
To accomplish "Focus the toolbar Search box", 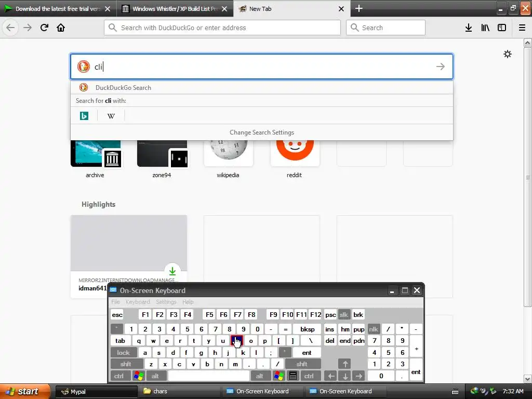I will pos(385,28).
